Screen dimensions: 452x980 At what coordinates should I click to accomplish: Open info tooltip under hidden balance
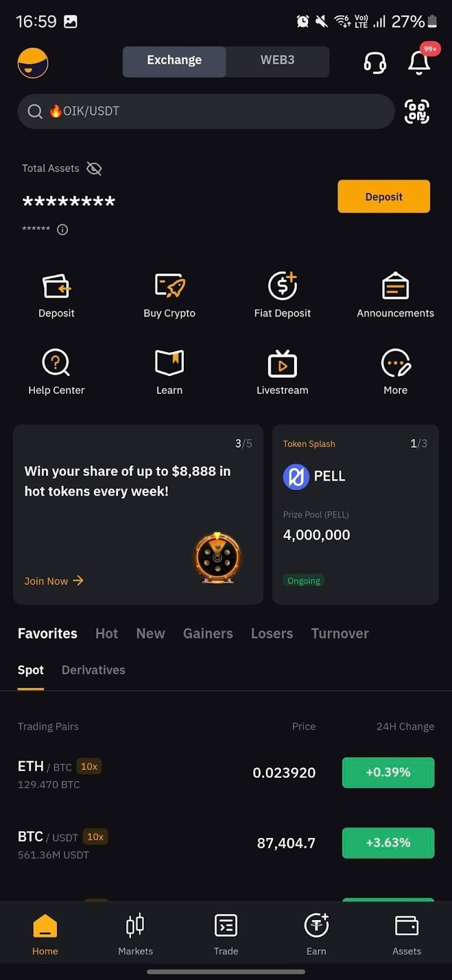tap(62, 230)
